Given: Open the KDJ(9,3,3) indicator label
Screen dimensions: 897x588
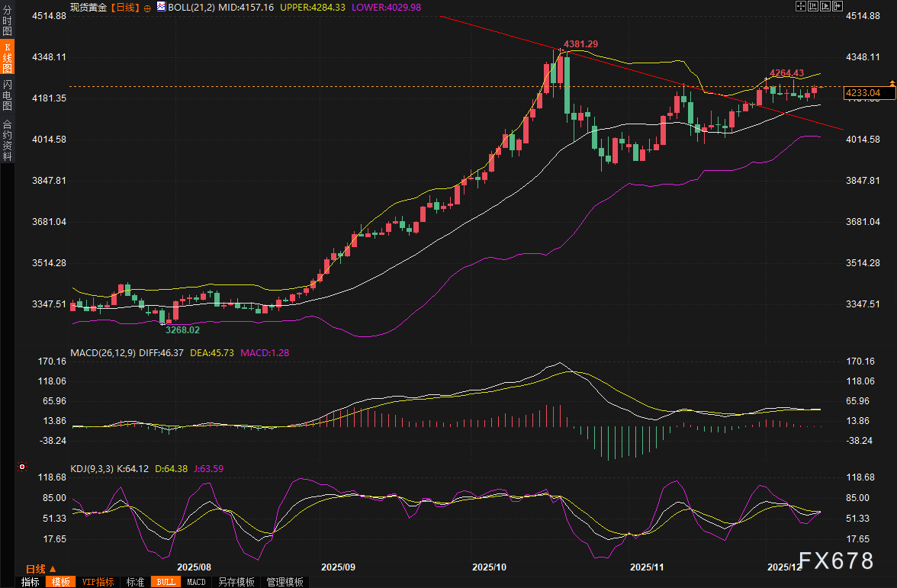Looking at the screenshot, I should pyautogui.click(x=92, y=469).
